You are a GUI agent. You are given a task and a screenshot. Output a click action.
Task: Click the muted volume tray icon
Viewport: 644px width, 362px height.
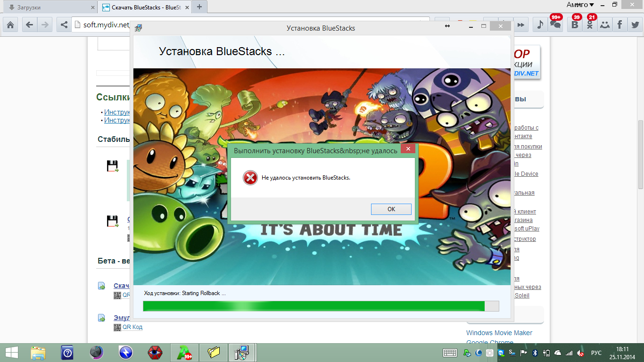tap(581, 353)
